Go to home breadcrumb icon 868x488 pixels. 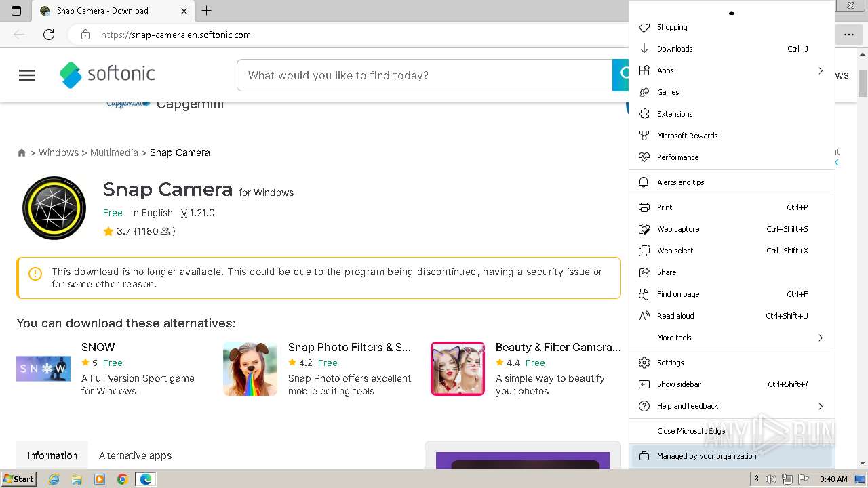(x=22, y=152)
